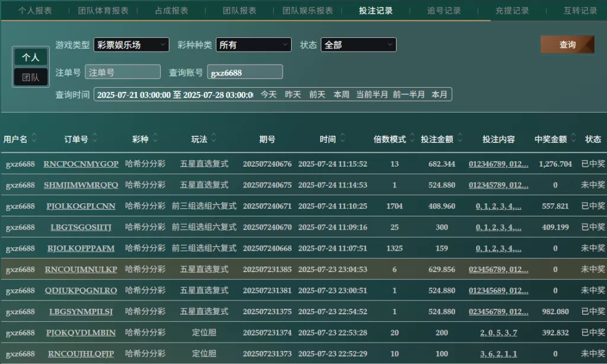View bet content 3,6,2,1,1
The height and width of the screenshot is (364, 607).
tap(499, 354)
